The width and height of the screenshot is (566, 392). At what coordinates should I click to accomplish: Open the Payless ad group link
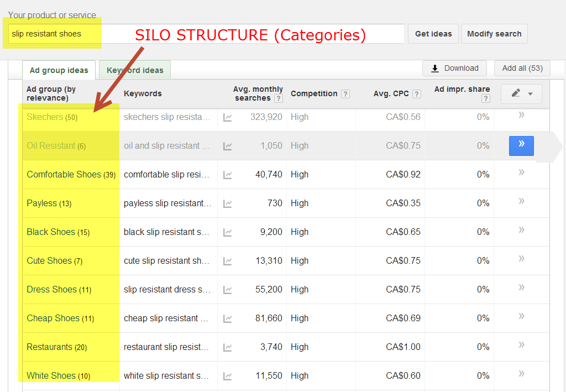(41, 203)
